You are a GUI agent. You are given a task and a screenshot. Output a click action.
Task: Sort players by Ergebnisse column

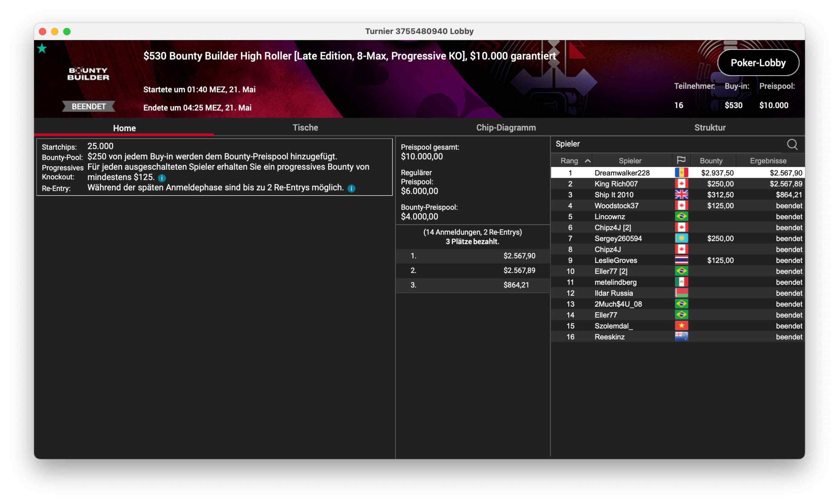click(768, 161)
